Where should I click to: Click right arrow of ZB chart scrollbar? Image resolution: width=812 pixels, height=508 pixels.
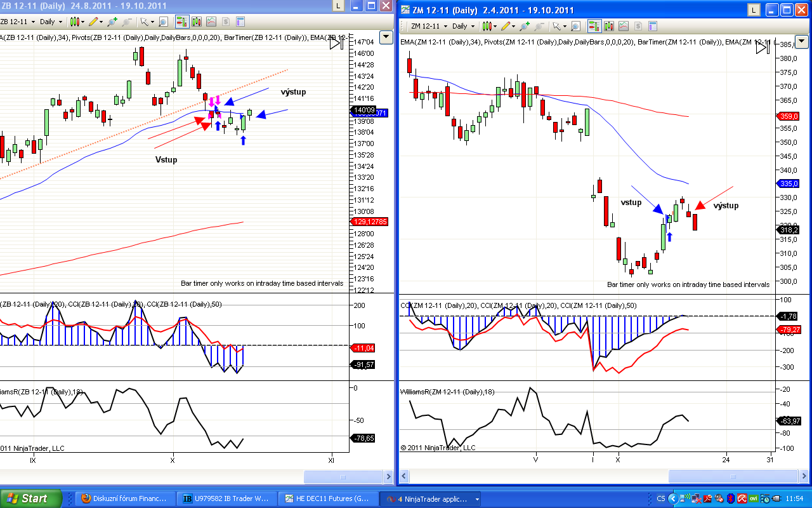click(388, 476)
